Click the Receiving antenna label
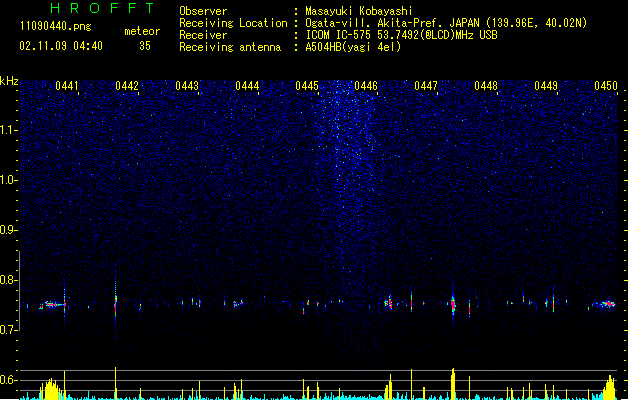Screen dimensions: 629x400 (x=230, y=47)
